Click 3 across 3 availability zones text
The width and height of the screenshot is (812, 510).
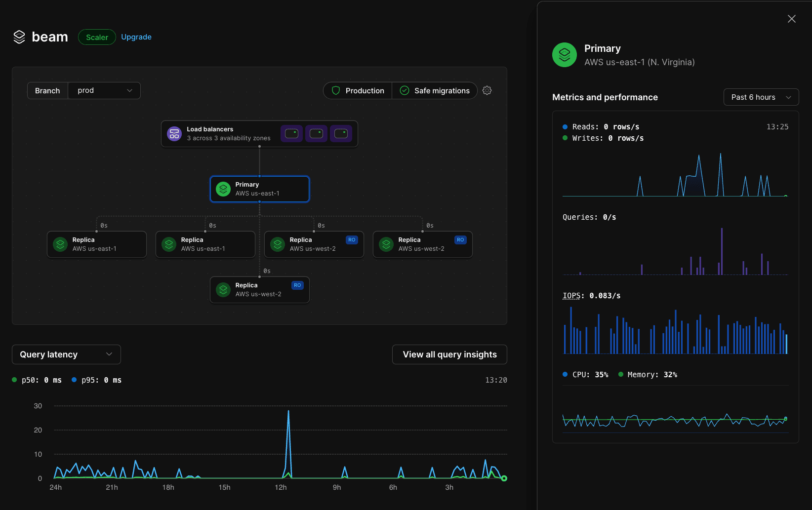click(229, 138)
